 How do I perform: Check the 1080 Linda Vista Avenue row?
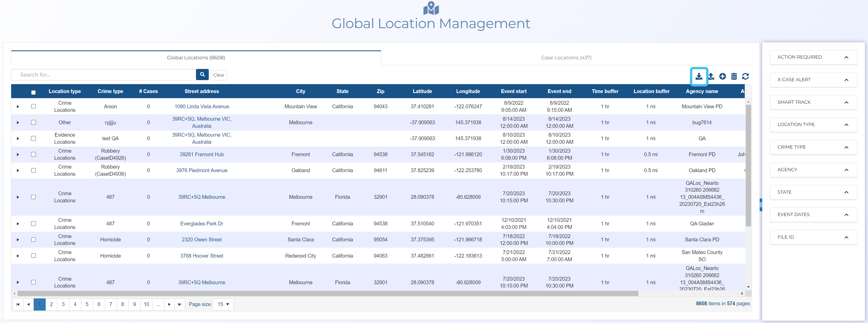(x=33, y=106)
